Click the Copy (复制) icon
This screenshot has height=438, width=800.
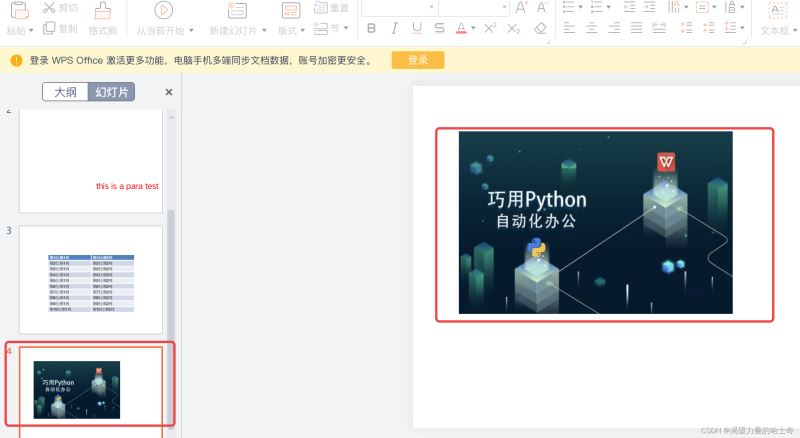pyautogui.click(x=50, y=29)
